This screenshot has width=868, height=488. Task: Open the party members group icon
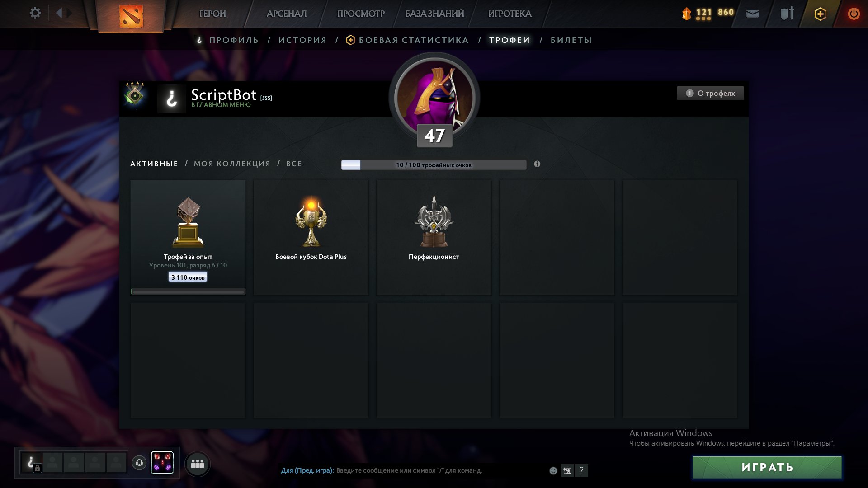pos(198,464)
